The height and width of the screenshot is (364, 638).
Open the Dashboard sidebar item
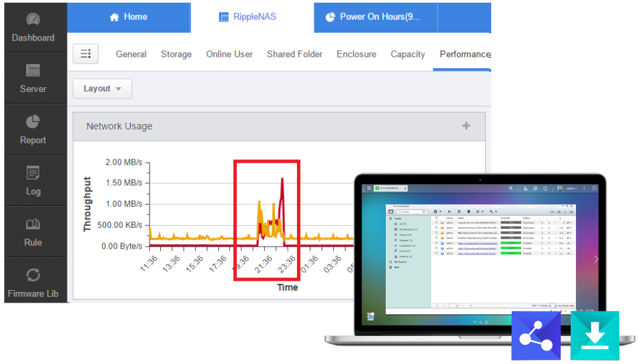[33, 28]
